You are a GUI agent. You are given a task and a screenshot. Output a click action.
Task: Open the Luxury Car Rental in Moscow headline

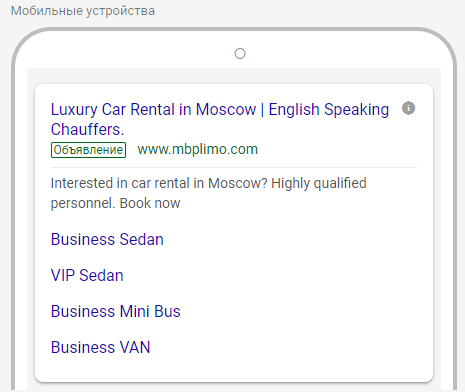[x=220, y=119]
